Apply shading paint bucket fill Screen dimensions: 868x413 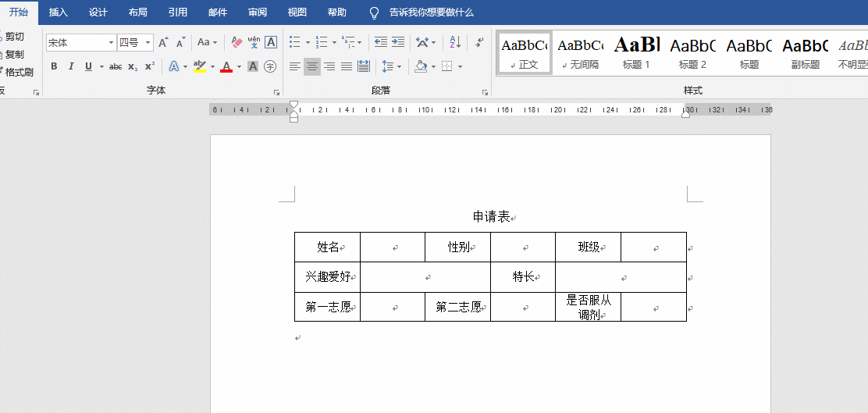click(x=422, y=66)
